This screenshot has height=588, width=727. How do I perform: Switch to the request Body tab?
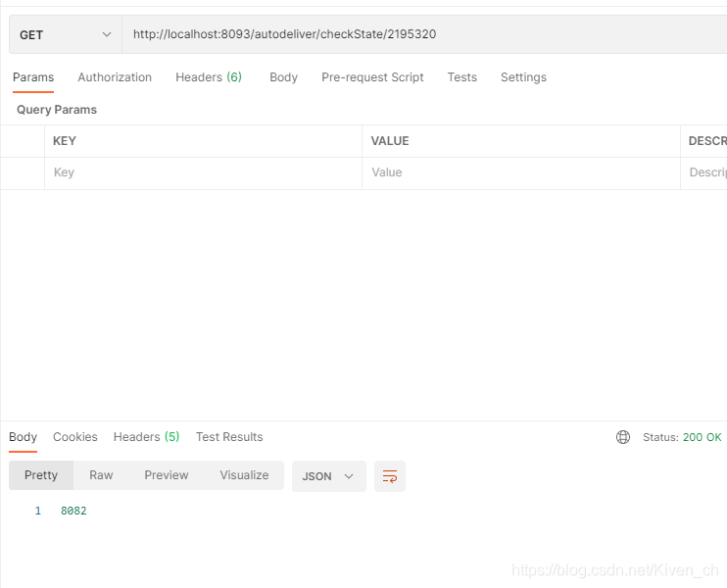coord(283,77)
